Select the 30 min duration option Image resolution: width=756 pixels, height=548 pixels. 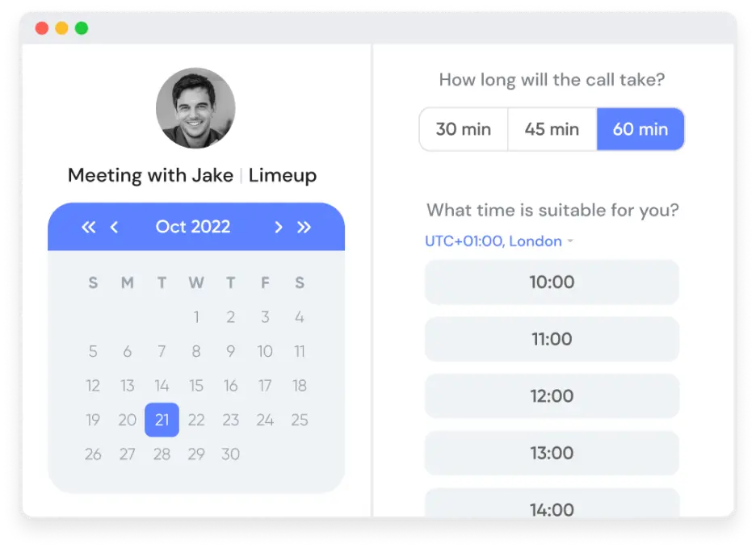pyautogui.click(x=463, y=128)
